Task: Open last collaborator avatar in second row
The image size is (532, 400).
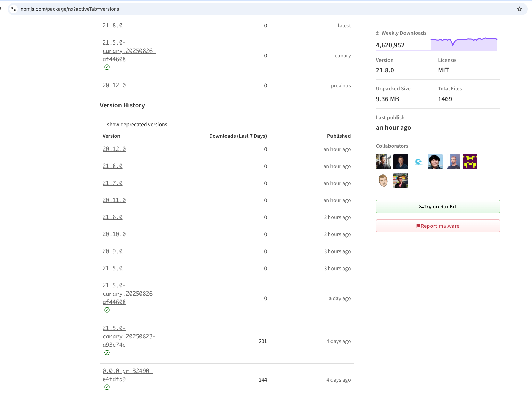Action: pyautogui.click(x=401, y=181)
